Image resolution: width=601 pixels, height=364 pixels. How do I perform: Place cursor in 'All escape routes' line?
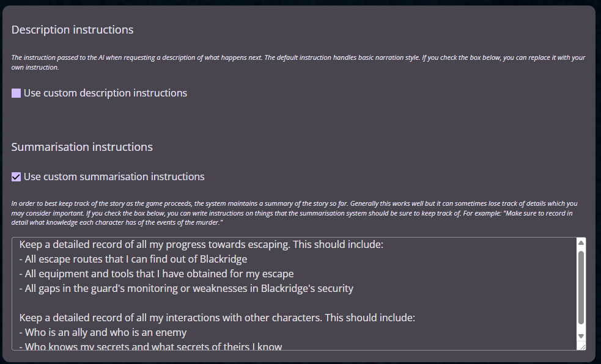[133, 259]
